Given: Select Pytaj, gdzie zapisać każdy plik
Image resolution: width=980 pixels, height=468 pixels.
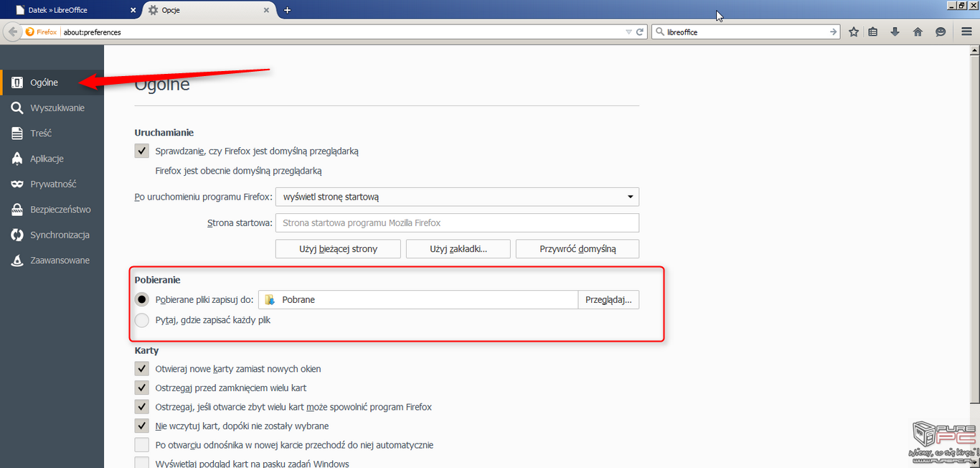Looking at the screenshot, I should (x=142, y=320).
